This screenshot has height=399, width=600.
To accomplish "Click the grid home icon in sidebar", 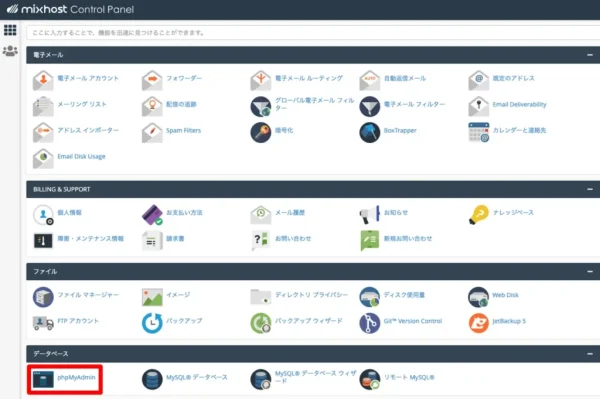I will [10, 30].
